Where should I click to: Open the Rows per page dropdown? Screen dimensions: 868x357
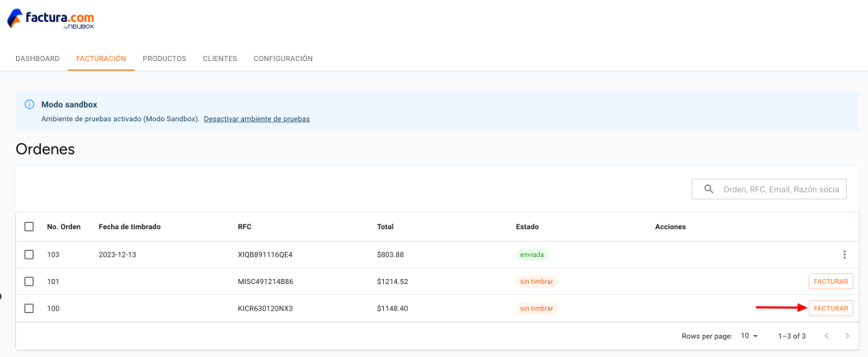point(749,336)
